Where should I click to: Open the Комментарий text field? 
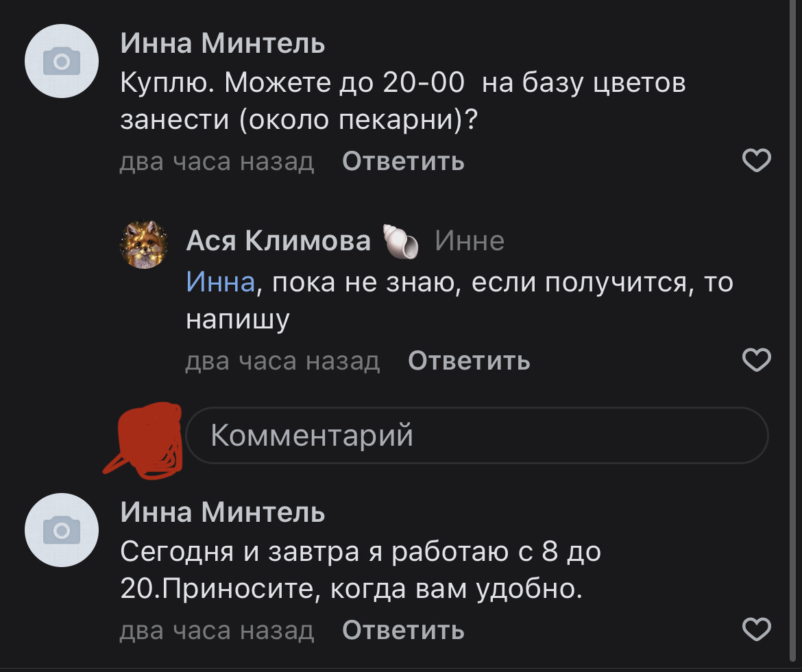pos(476,435)
